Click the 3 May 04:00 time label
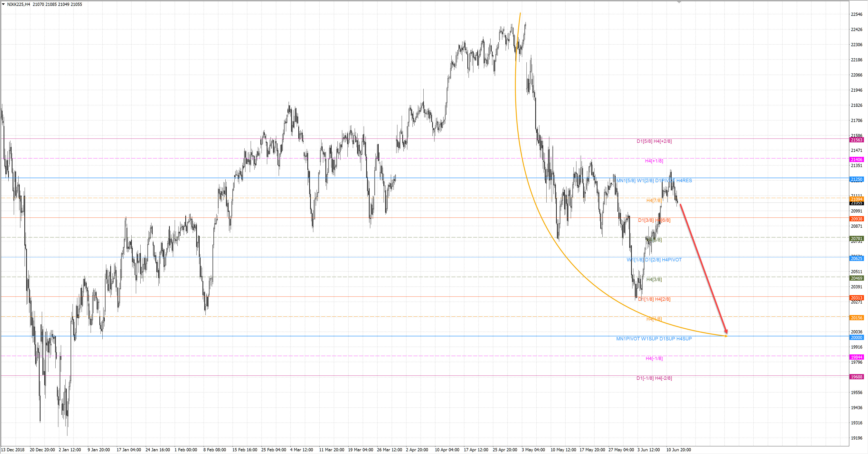Screen dimensions: 868x454 [533, 450]
